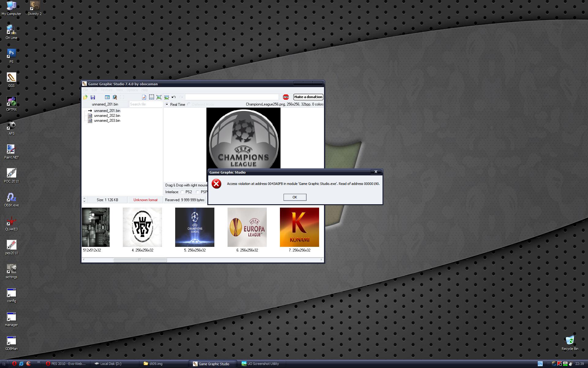Image resolution: width=588 pixels, height=368 pixels.
Task: Select unnamed_202.bin in the file tree
Action: (107, 116)
